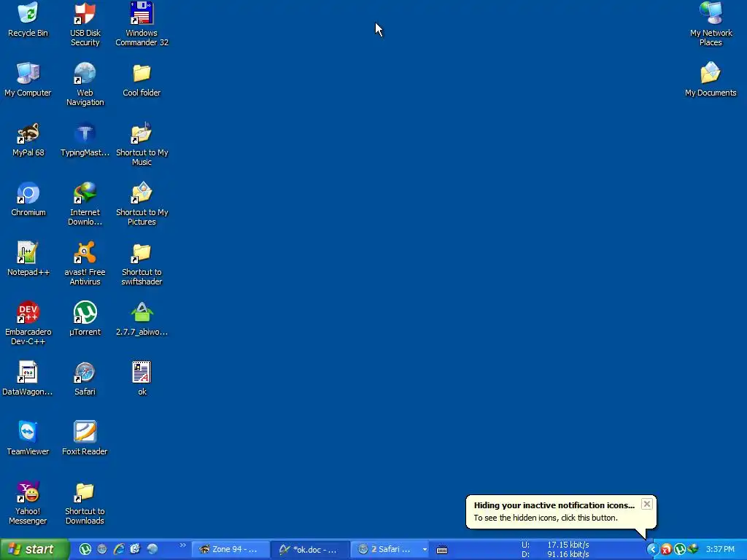Select the Foxit Reader icon
Screen dimensions: 747x560
point(85,438)
